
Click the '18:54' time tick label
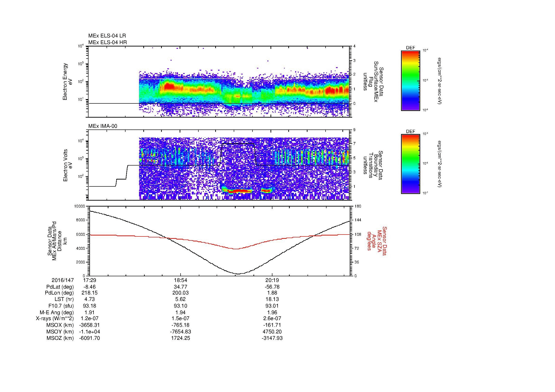[181, 280]
